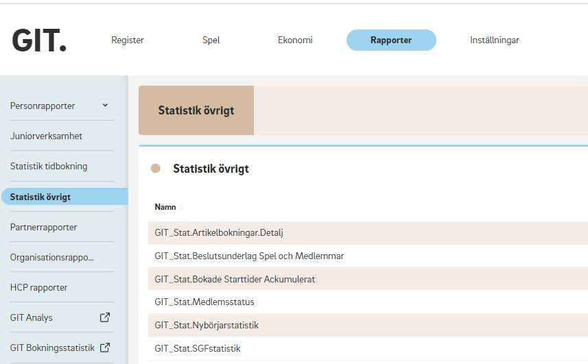Click the beige dot beside Statistik övrigt heading
This screenshot has width=588, height=364.
(156, 169)
